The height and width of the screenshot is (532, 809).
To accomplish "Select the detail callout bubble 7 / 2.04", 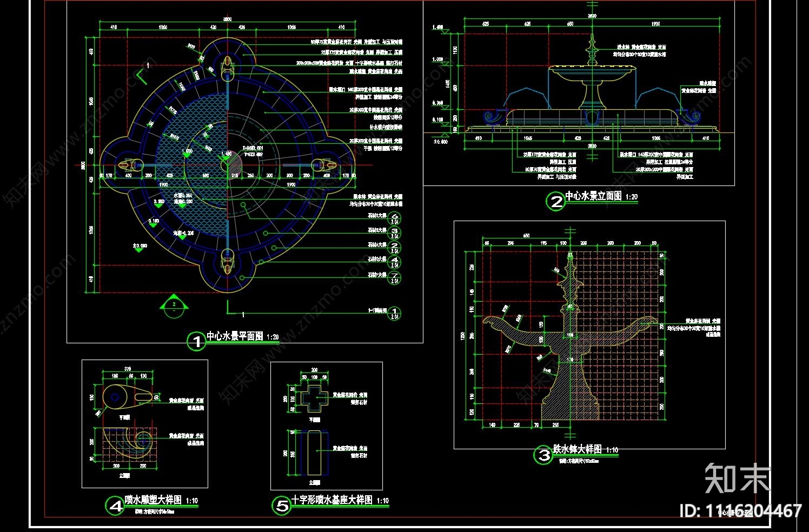I will pyautogui.click(x=395, y=277).
